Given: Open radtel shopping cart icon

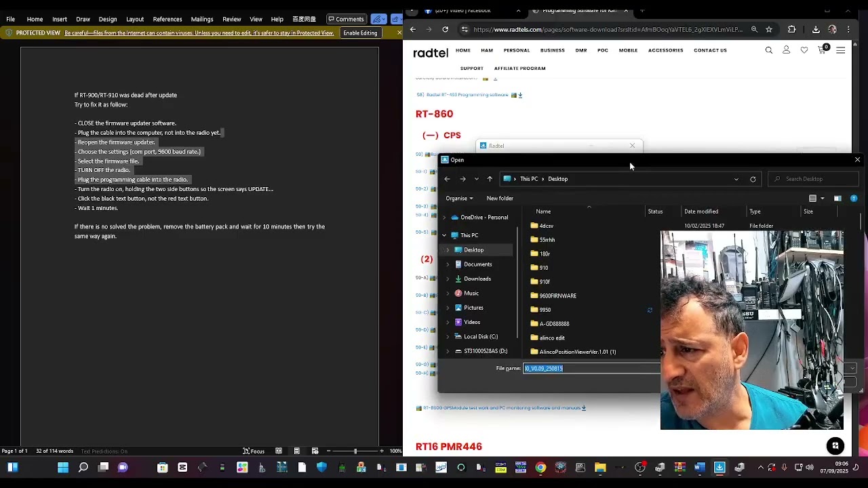Looking at the screenshot, I should tap(822, 49).
